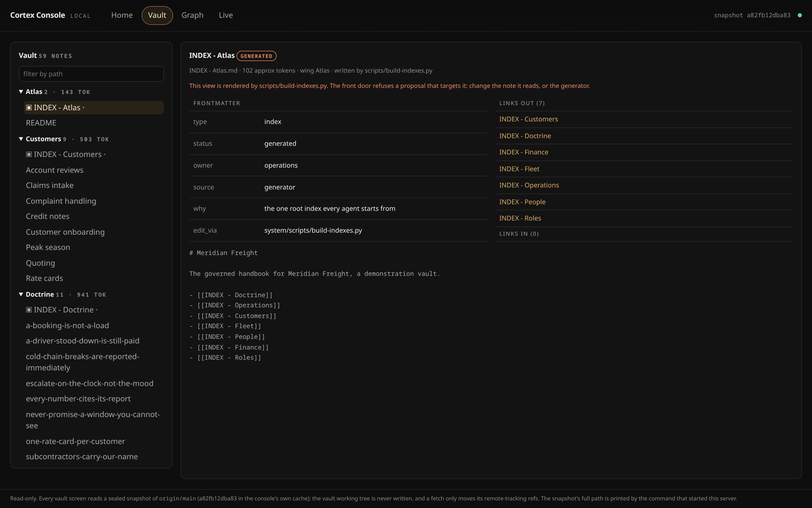Open the subcontractors-carry-our-name note
Viewport: 812px width, 508px height.
(x=94, y=457)
